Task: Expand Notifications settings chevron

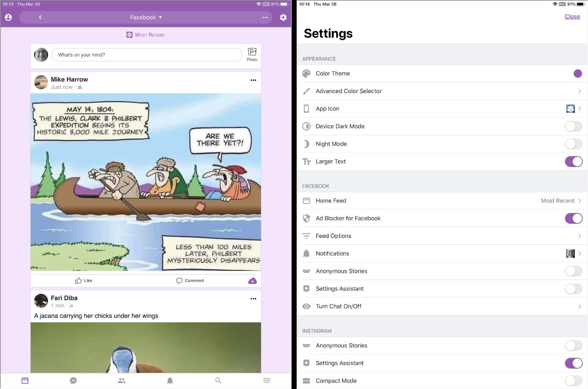Action: coord(580,254)
